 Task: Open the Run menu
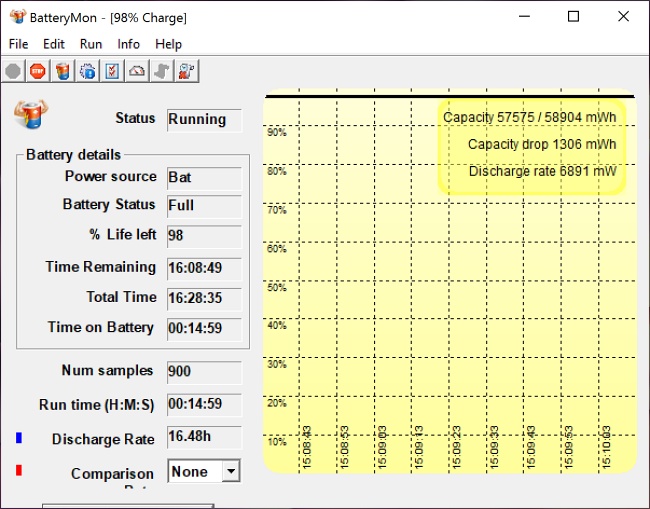tap(91, 44)
